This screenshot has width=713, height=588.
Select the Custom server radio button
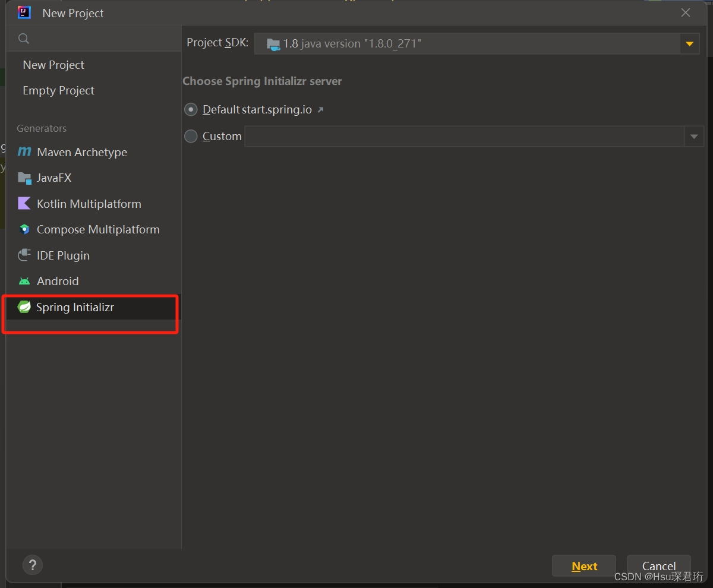point(191,136)
